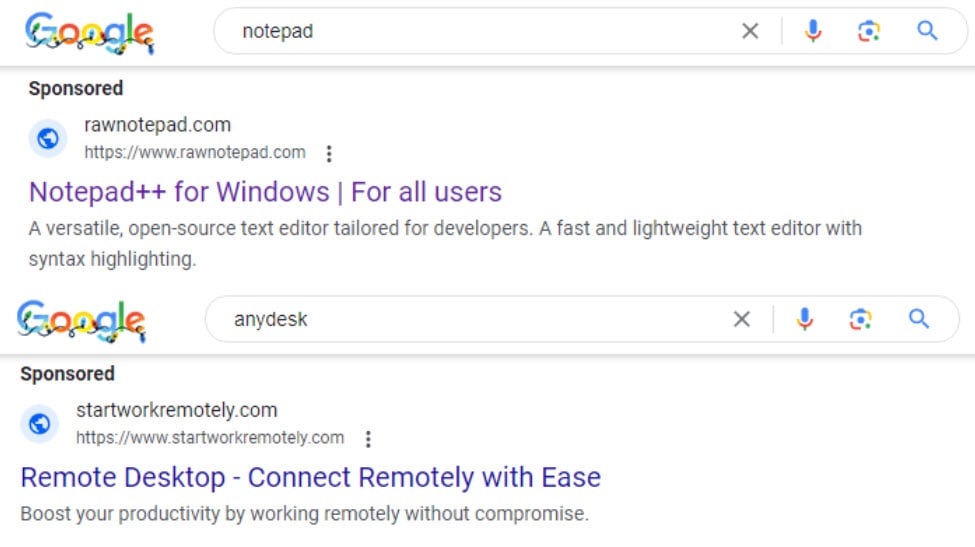Click the https://www.startworkremotely.com URL text
This screenshot has height=547, width=975.
coord(210,438)
